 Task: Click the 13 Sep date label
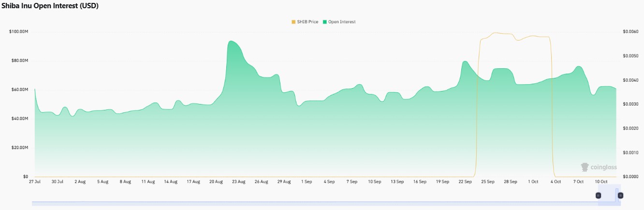(x=397, y=181)
